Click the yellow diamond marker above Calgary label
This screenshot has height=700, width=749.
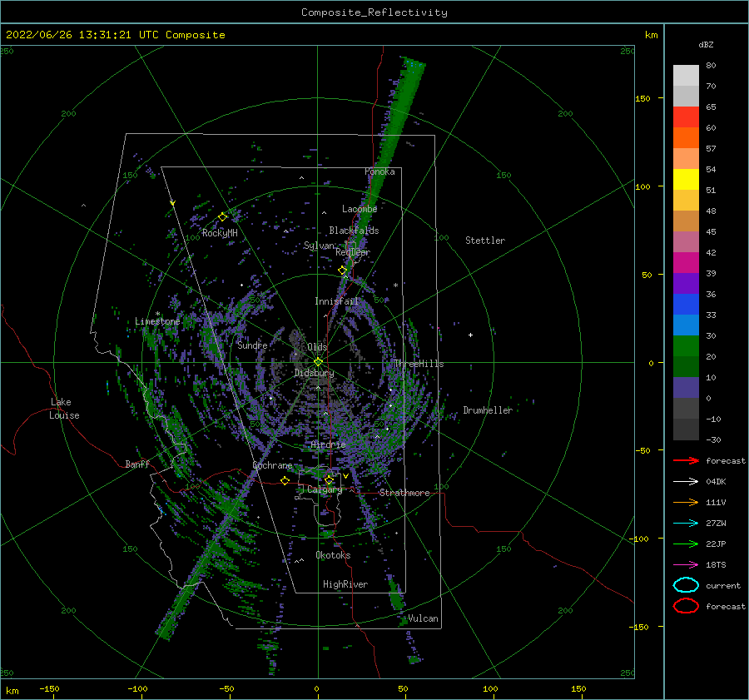pos(329,479)
